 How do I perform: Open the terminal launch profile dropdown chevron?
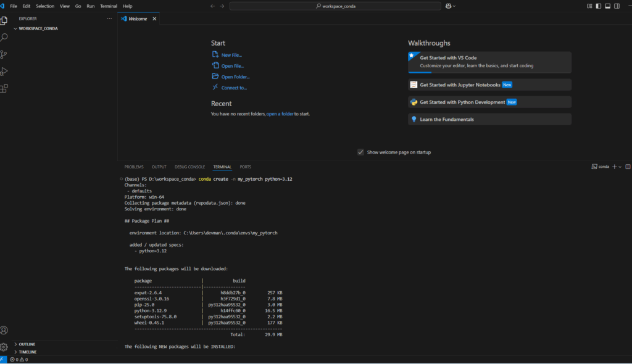(x=620, y=167)
